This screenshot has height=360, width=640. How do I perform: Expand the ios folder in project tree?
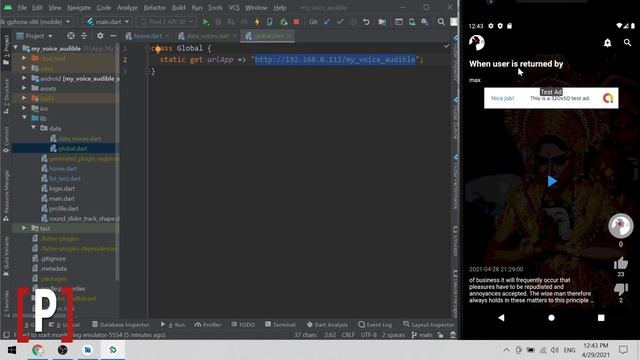click(x=24, y=108)
